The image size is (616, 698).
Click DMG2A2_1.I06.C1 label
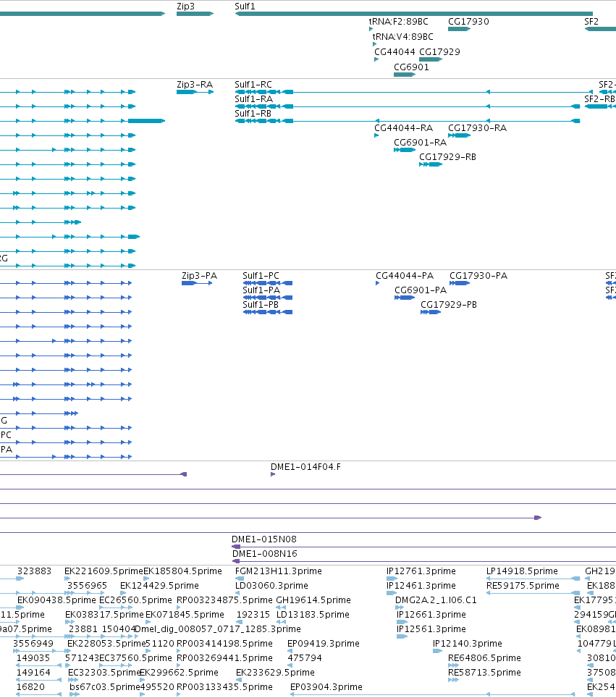436,600
